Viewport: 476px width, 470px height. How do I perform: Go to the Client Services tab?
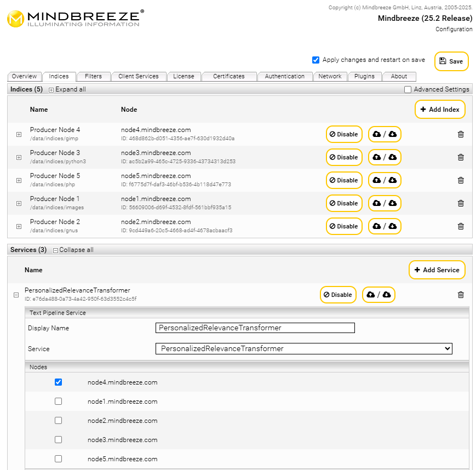pyautogui.click(x=139, y=77)
